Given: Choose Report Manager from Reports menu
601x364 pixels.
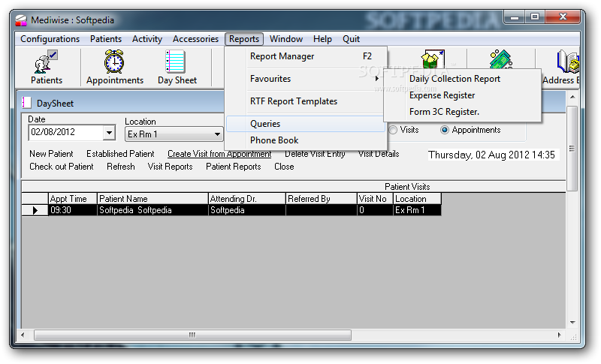Looking at the screenshot, I should click(x=306, y=56).
